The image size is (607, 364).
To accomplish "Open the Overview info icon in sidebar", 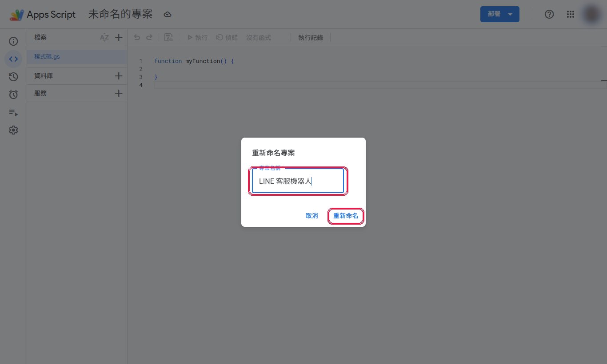I will pyautogui.click(x=13, y=41).
